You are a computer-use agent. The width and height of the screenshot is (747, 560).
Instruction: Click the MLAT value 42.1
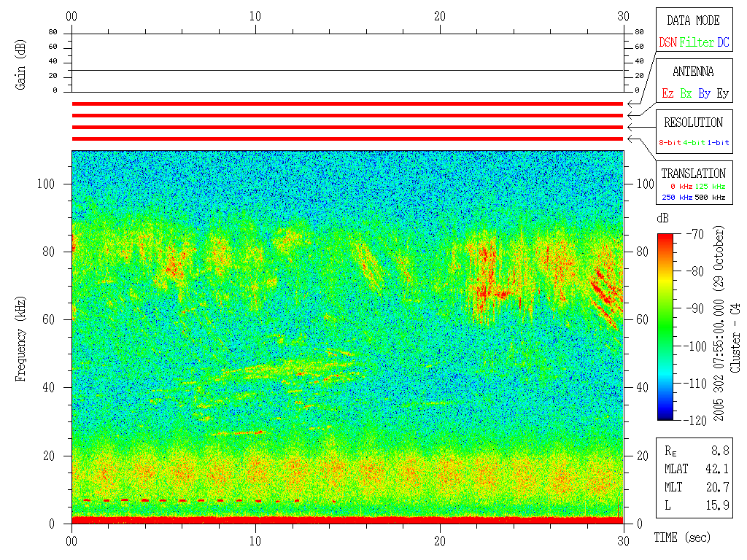click(x=717, y=468)
